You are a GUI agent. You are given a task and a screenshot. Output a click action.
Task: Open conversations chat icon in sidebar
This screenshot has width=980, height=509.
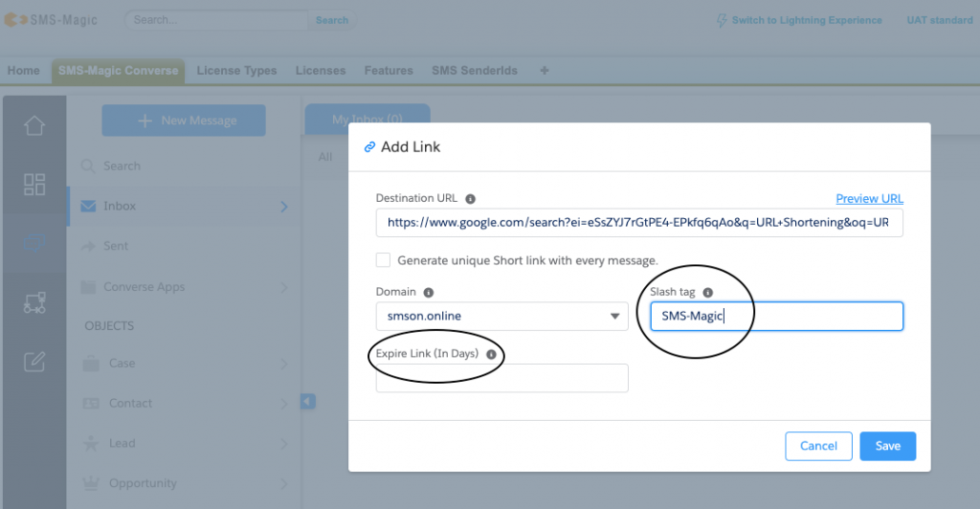(34, 243)
